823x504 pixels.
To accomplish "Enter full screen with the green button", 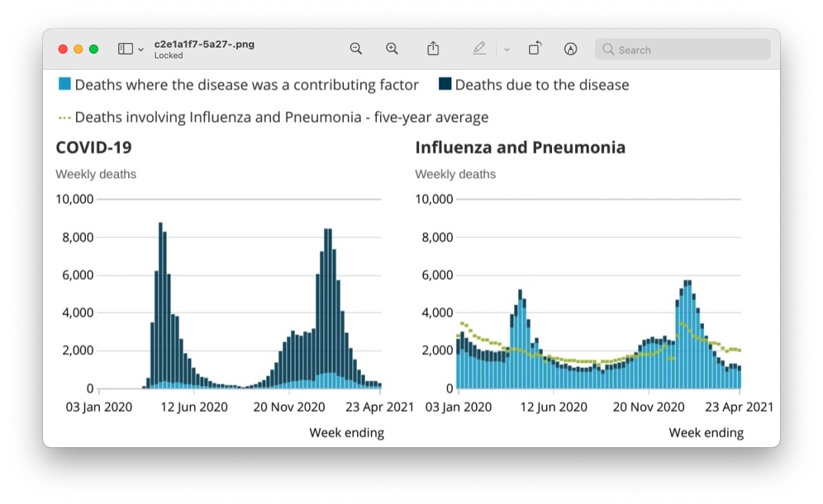I will [94, 49].
